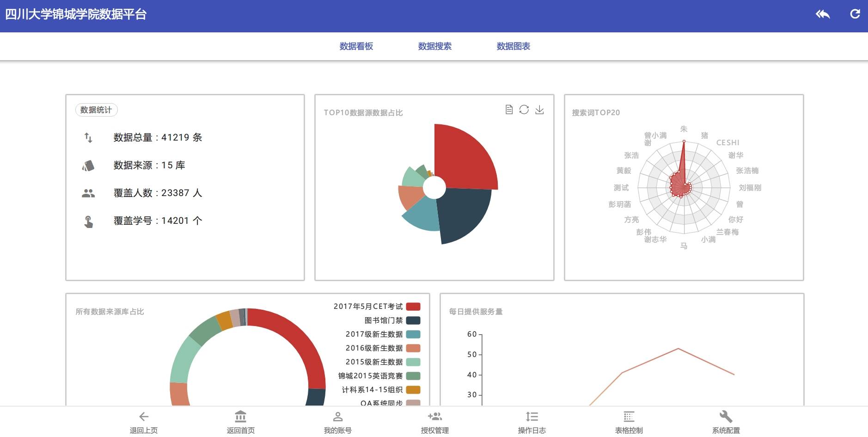Toggle 计科系14-15组织 legend swatch
This screenshot has height=437, width=868.
pyautogui.click(x=413, y=390)
